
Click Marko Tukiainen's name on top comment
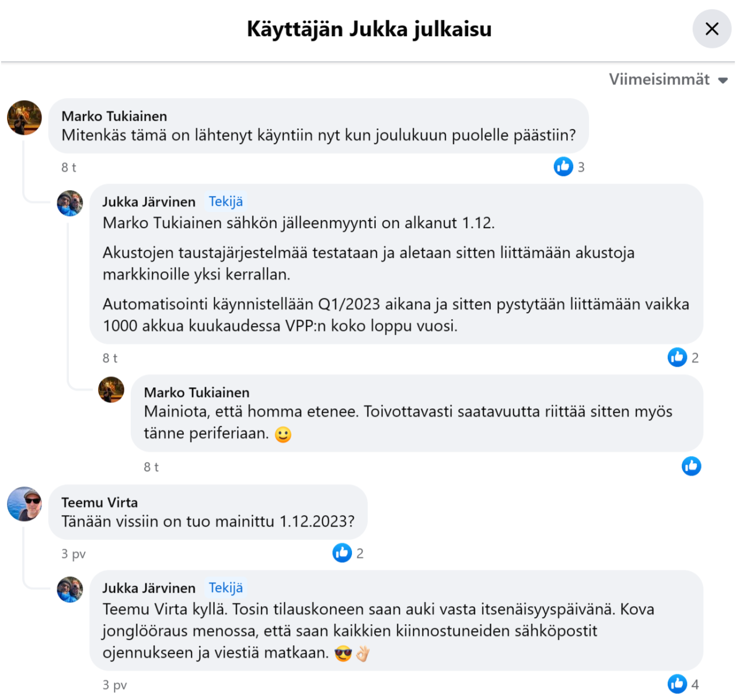pyautogui.click(x=114, y=116)
